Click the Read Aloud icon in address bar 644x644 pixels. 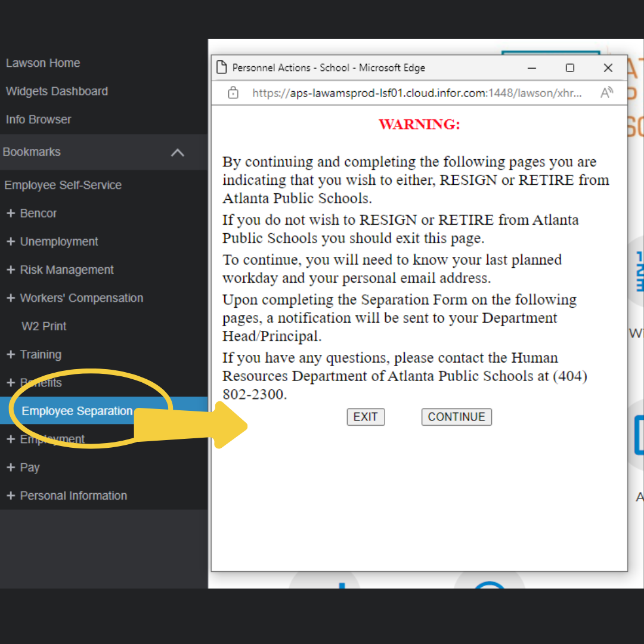(x=606, y=93)
